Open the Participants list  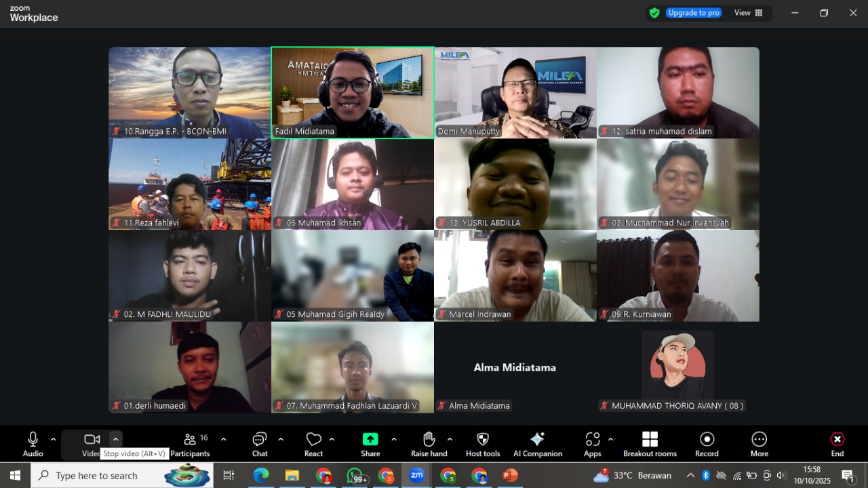[191, 444]
